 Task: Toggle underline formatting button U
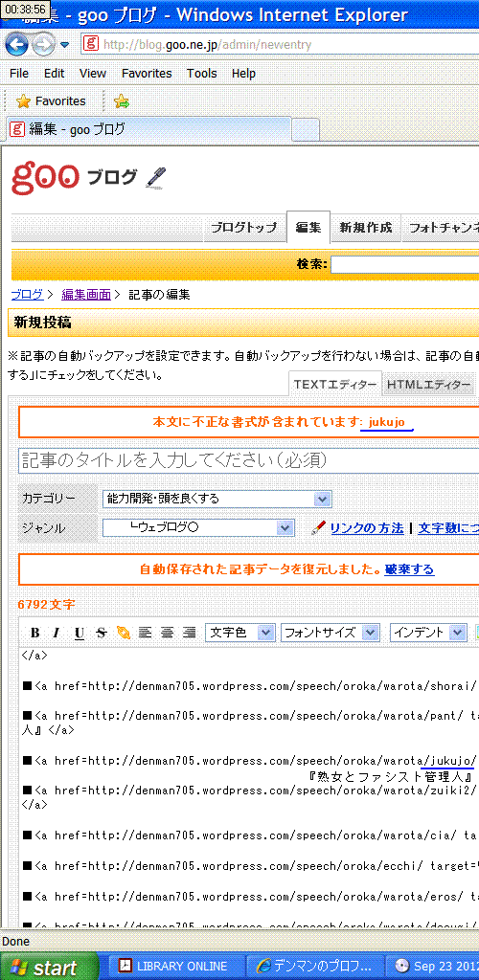79,634
